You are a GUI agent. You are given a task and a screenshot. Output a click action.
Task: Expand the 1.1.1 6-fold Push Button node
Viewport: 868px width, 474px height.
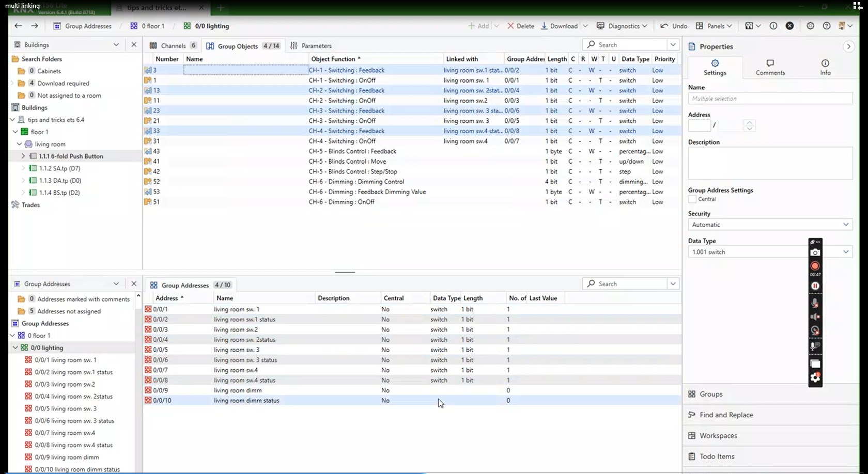(23, 156)
